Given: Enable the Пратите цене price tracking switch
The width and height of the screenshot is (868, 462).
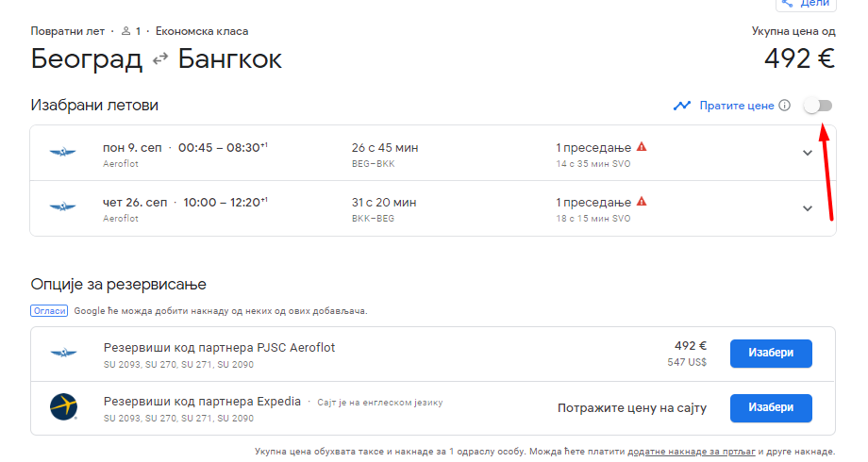Looking at the screenshot, I should coord(818,106).
